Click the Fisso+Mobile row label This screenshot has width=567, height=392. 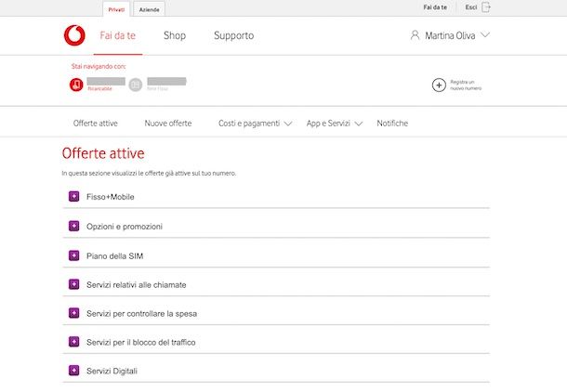tap(111, 197)
